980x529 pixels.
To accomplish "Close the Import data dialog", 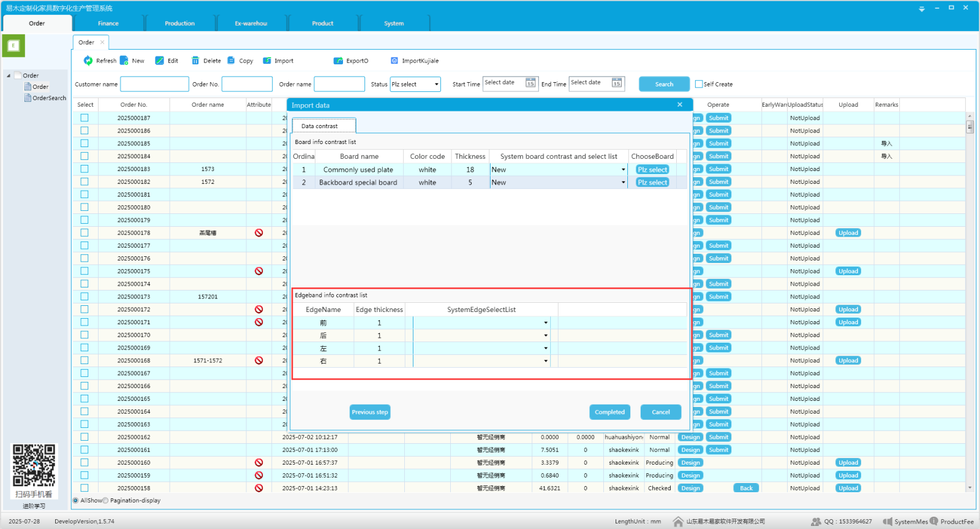I will point(680,105).
